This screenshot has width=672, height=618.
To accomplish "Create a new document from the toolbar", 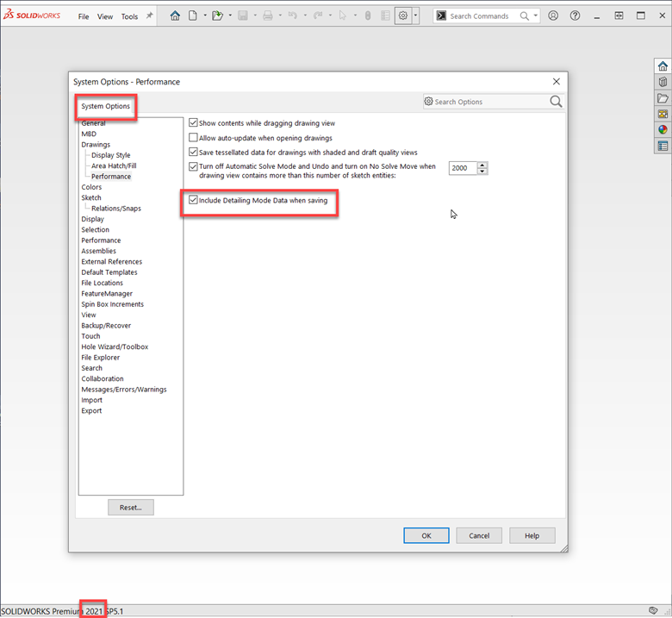I will point(193,16).
